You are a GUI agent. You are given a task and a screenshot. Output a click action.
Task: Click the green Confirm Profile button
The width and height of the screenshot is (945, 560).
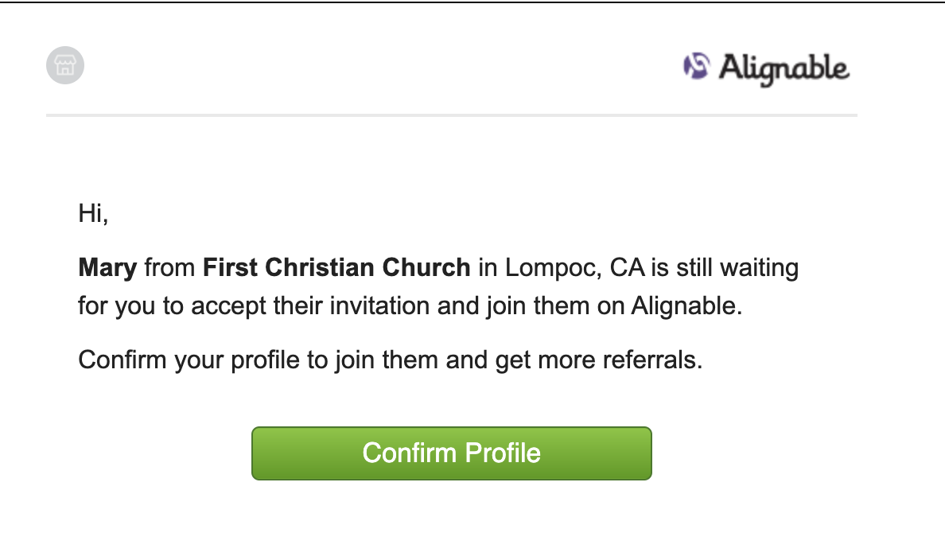click(x=451, y=453)
